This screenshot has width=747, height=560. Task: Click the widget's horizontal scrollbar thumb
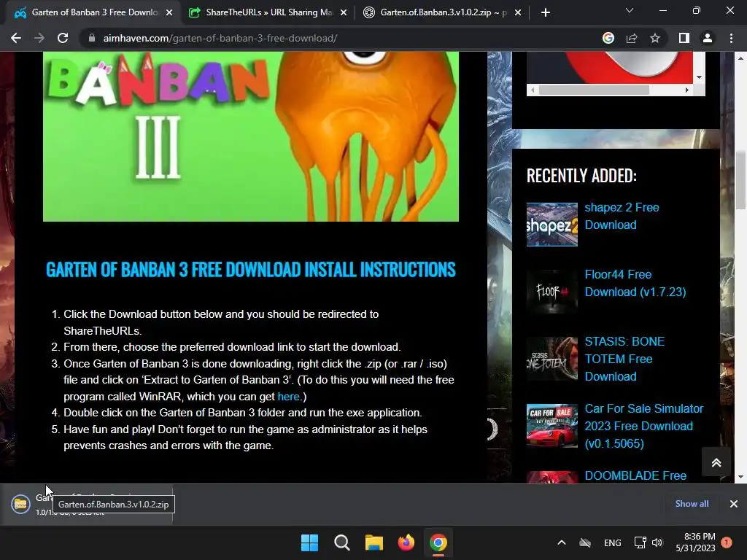coord(594,90)
